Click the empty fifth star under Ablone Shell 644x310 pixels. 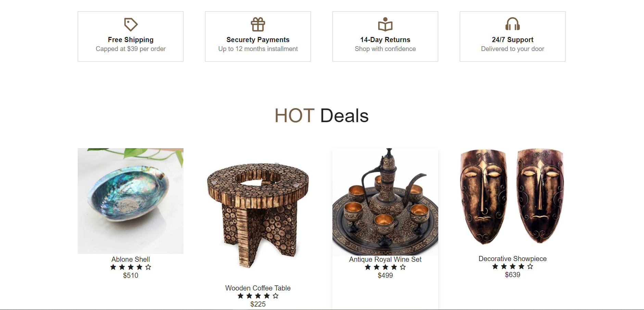tap(148, 267)
